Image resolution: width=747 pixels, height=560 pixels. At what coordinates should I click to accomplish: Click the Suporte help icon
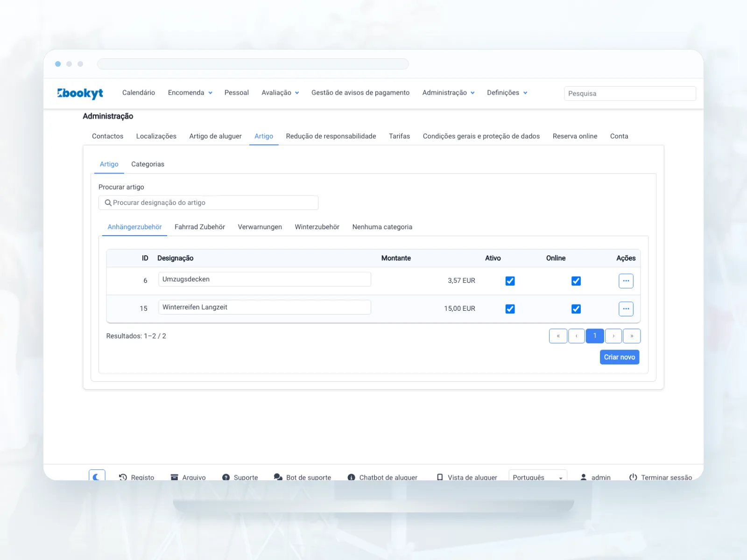point(226,477)
